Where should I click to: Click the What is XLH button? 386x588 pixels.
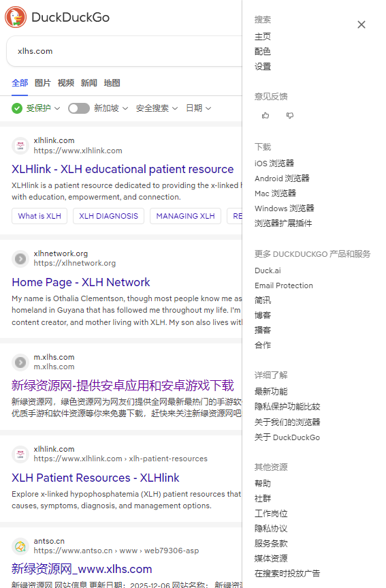point(39,216)
